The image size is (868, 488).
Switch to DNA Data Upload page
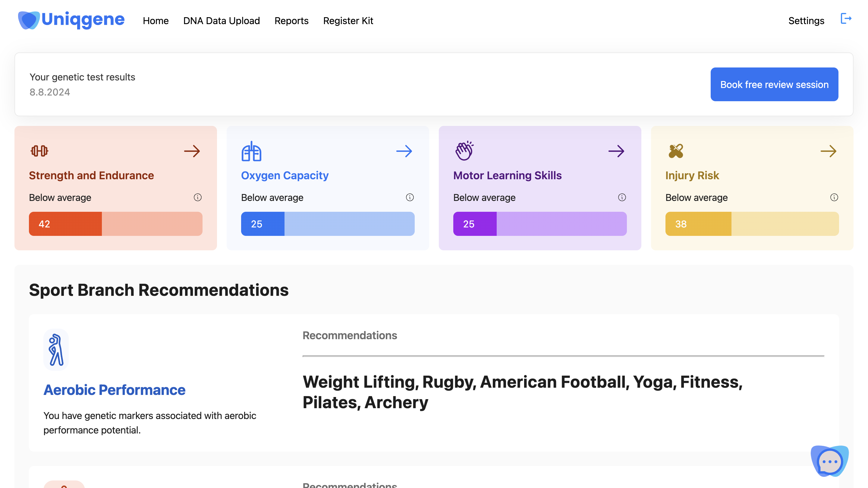pyautogui.click(x=221, y=20)
